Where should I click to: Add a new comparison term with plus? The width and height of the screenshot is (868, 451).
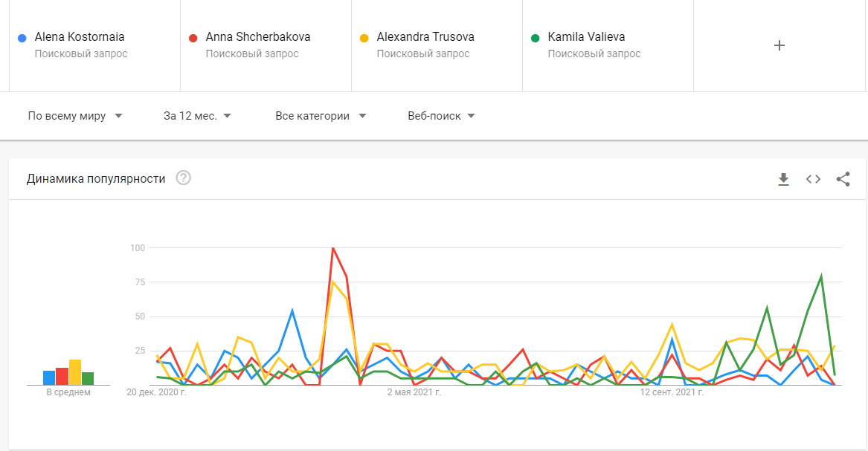tap(779, 45)
